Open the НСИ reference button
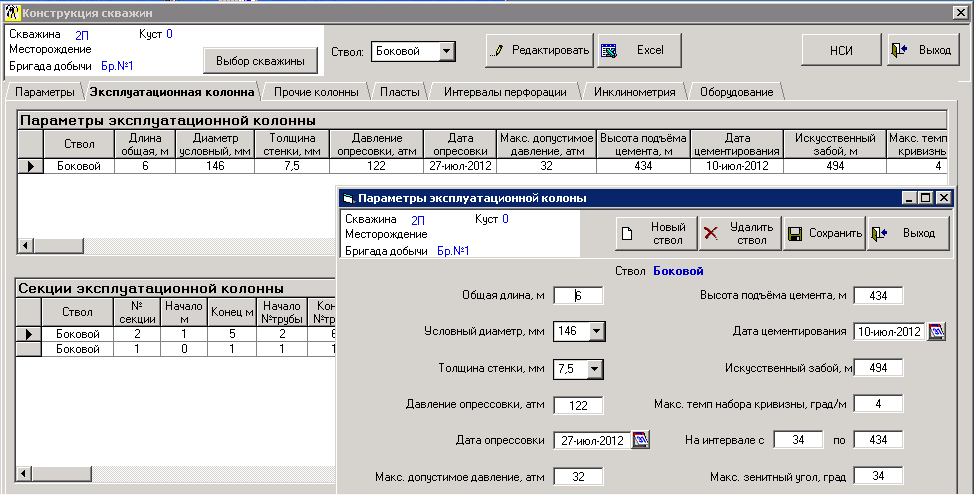 pos(841,50)
